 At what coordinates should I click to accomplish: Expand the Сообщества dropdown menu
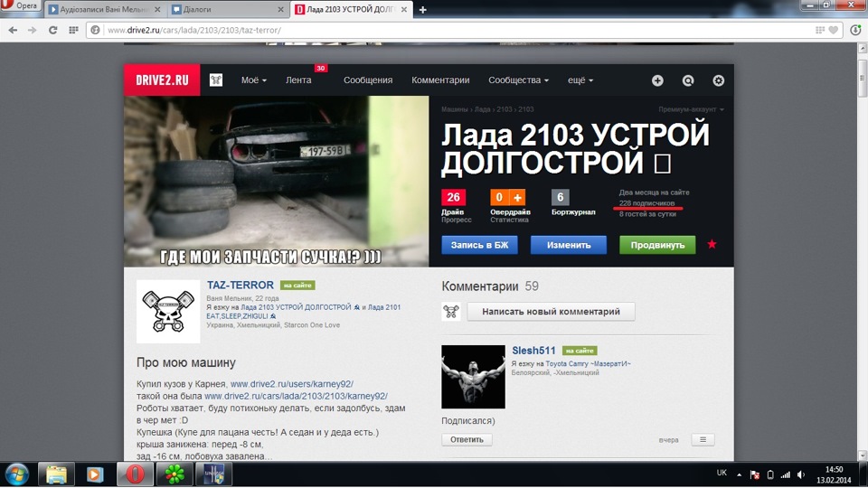click(x=518, y=80)
